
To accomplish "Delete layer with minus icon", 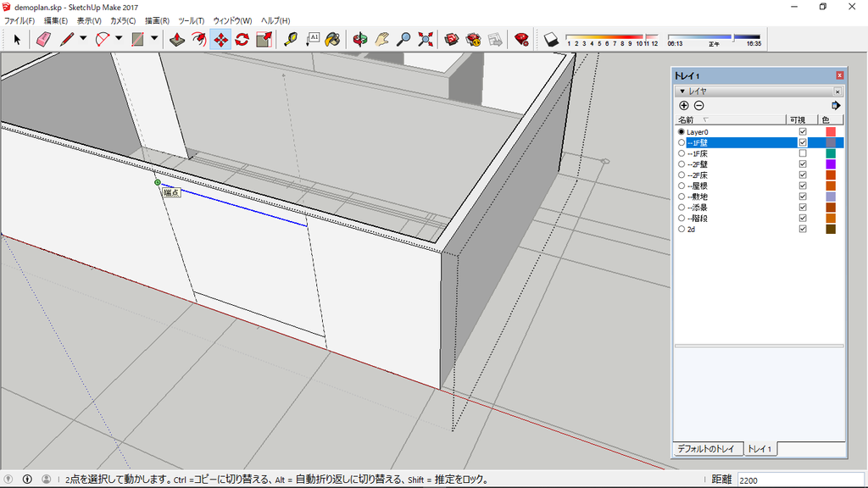I will point(698,106).
